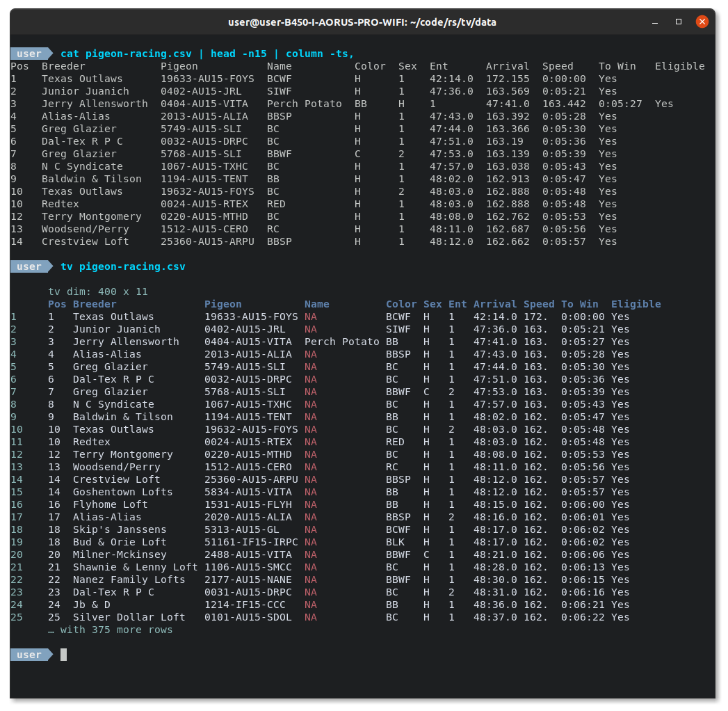This screenshot has width=728, height=711.
Task: Click 'Flyhome Loft' breeder name
Action: click(x=110, y=505)
